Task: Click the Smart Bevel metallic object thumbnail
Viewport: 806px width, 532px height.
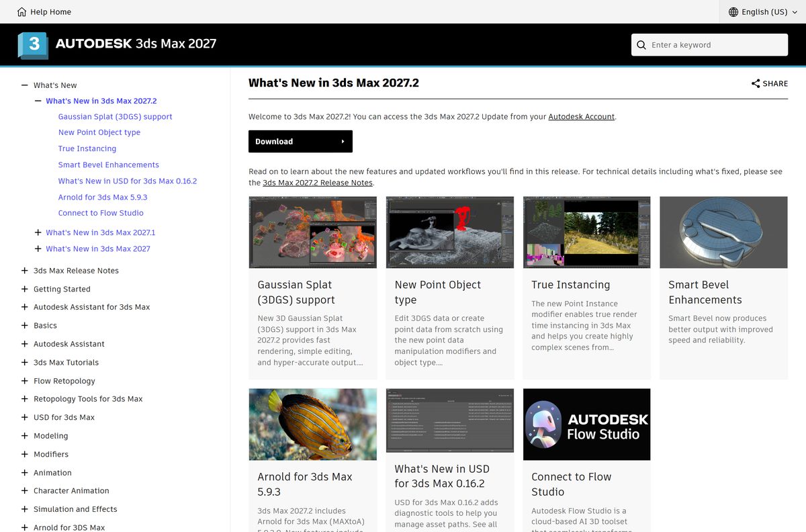Action: coord(723,232)
